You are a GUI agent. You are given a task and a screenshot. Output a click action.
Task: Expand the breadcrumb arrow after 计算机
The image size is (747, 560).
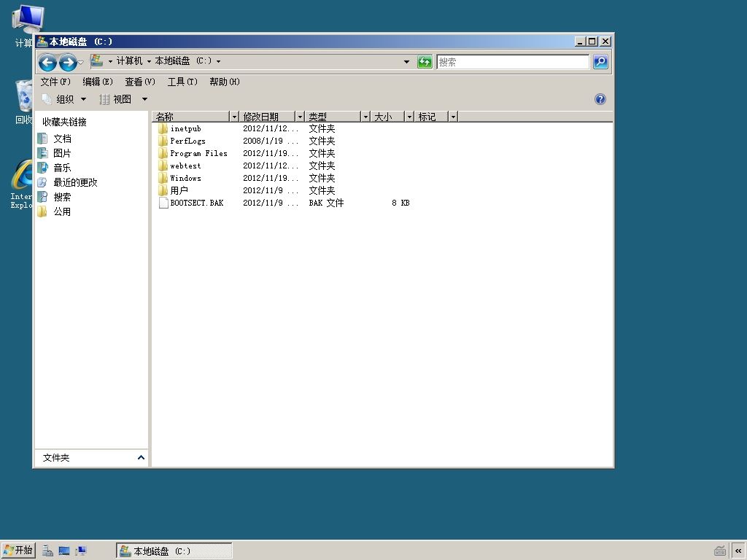149,61
